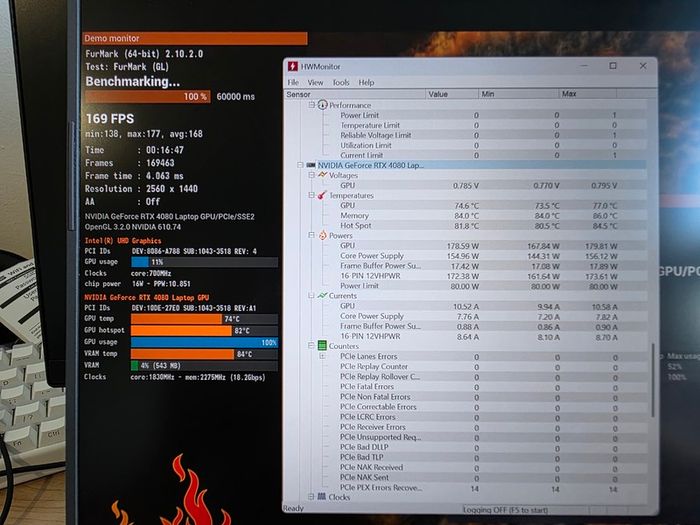Click the Demo monitor header in FurMark
The height and width of the screenshot is (525, 700).
[x=195, y=38]
